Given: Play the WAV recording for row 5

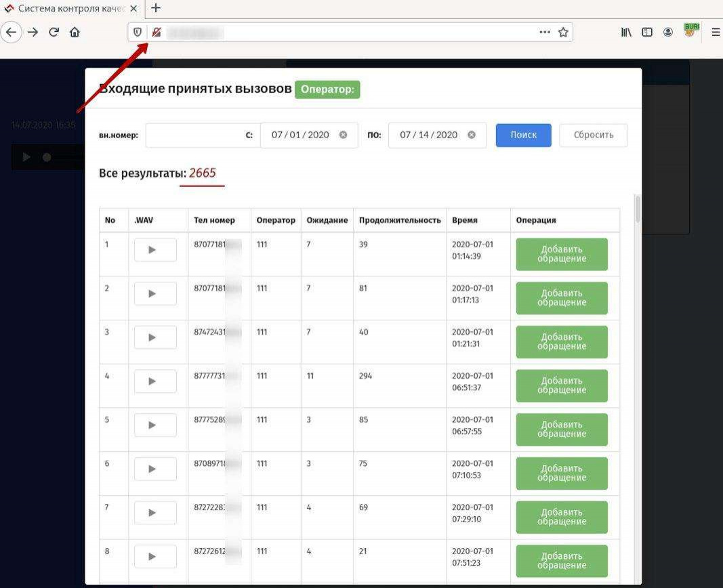Looking at the screenshot, I should coord(155,425).
